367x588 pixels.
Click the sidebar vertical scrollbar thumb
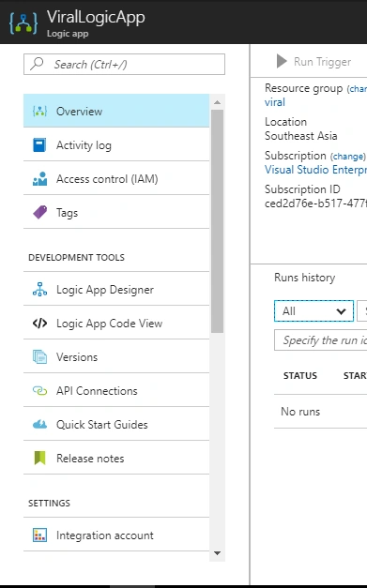pyautogui.click(x=217, y=221)
